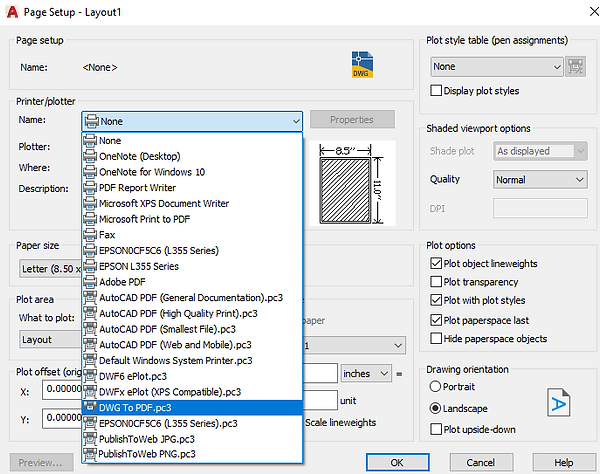600x474 pixels.
Task: Click the DWG file icon in Page setup
Action: click(362, 65)
